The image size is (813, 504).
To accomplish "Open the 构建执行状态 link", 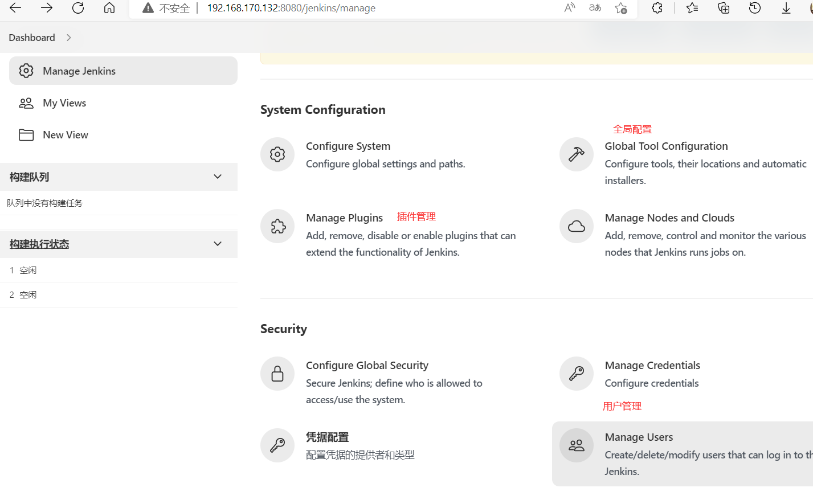I will coord(39,244).
